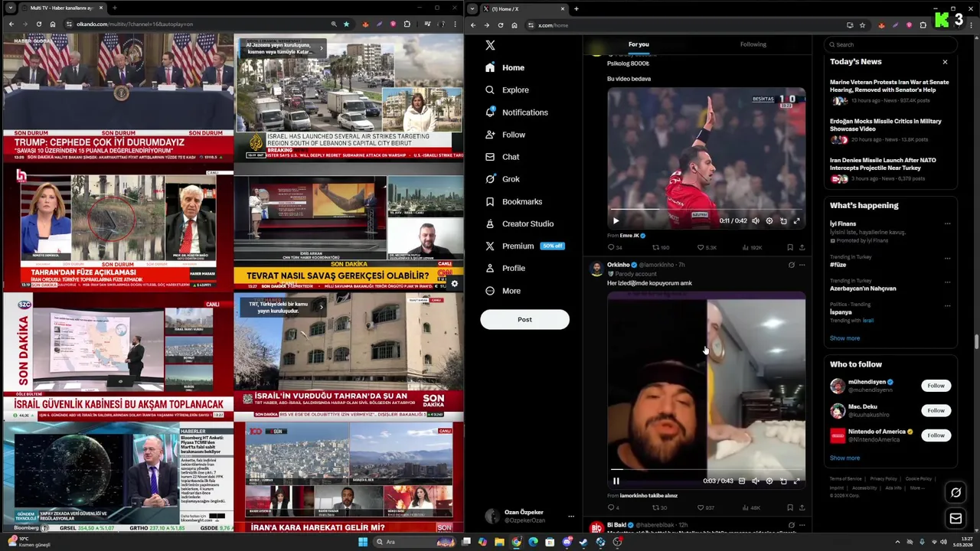This screenshot has width=980, height=551.
Task: Open the Windows Start button
Action: 363,542
